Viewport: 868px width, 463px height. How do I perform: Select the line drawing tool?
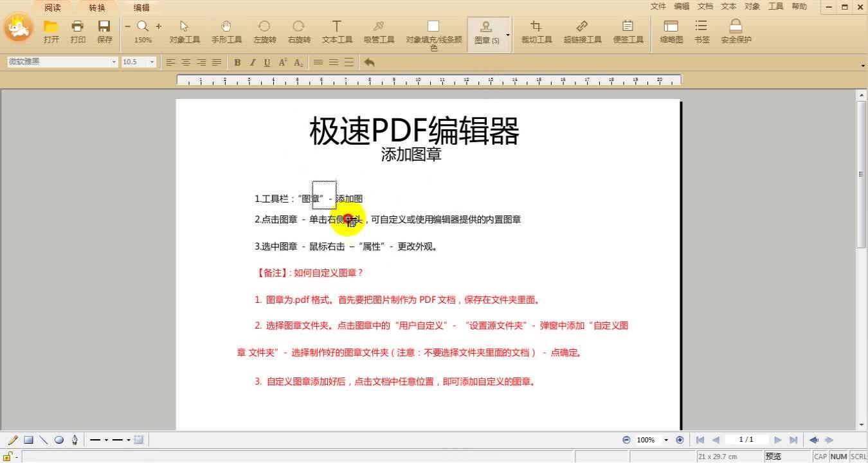pos(44,440)
